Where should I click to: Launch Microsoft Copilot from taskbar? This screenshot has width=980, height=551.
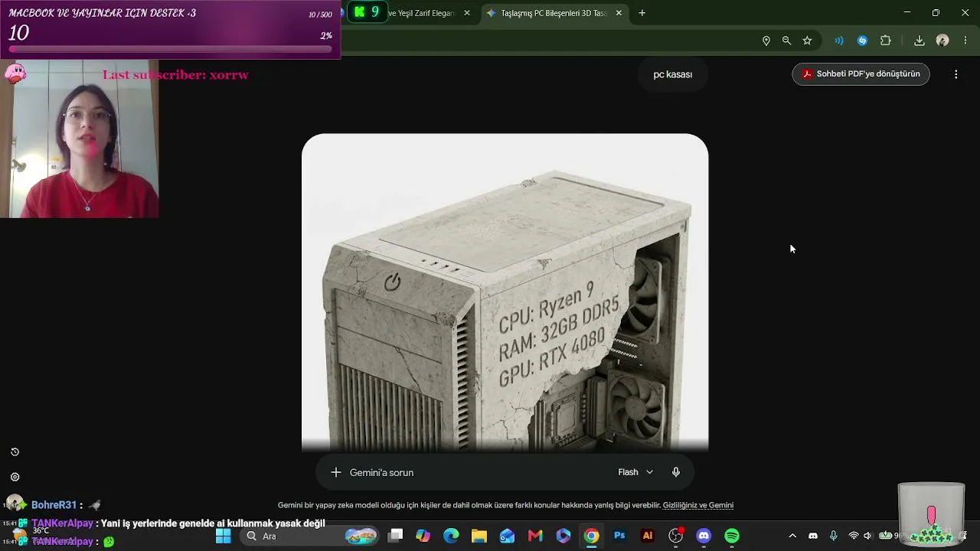[423, 536]
